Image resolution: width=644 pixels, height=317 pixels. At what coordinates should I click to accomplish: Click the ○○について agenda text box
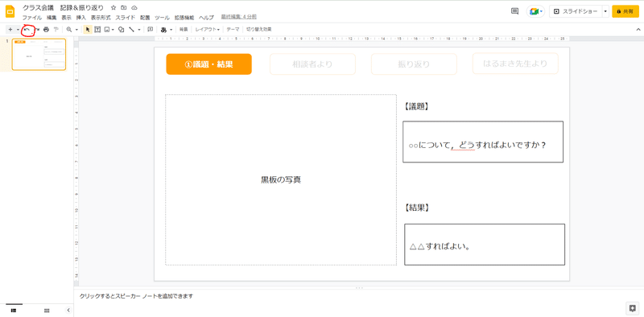[x=483, y=142]
